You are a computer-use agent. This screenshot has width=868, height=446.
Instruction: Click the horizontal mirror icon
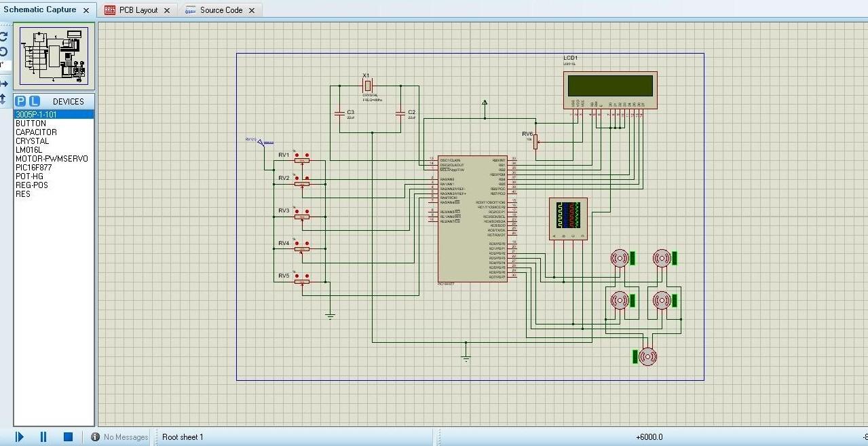click(4, 83)
